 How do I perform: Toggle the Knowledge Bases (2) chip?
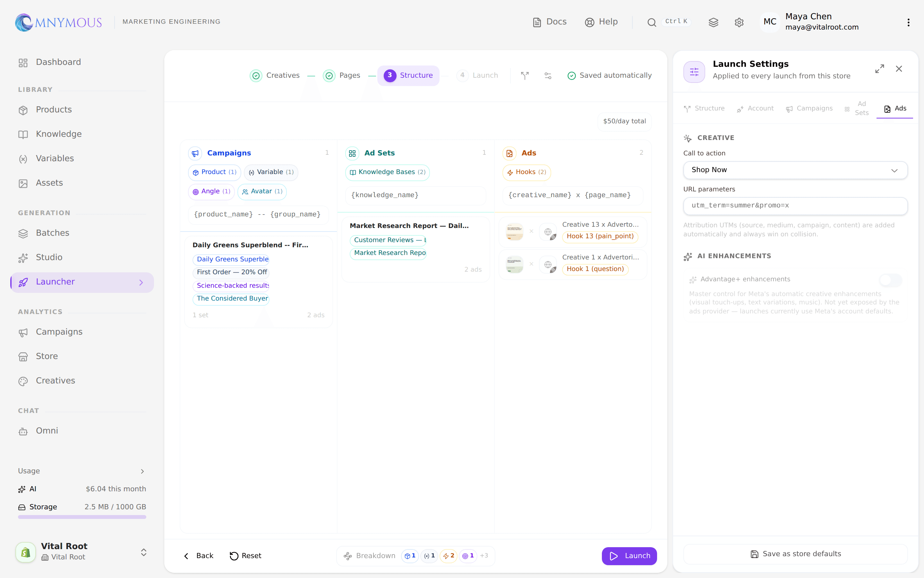[387, 172]
